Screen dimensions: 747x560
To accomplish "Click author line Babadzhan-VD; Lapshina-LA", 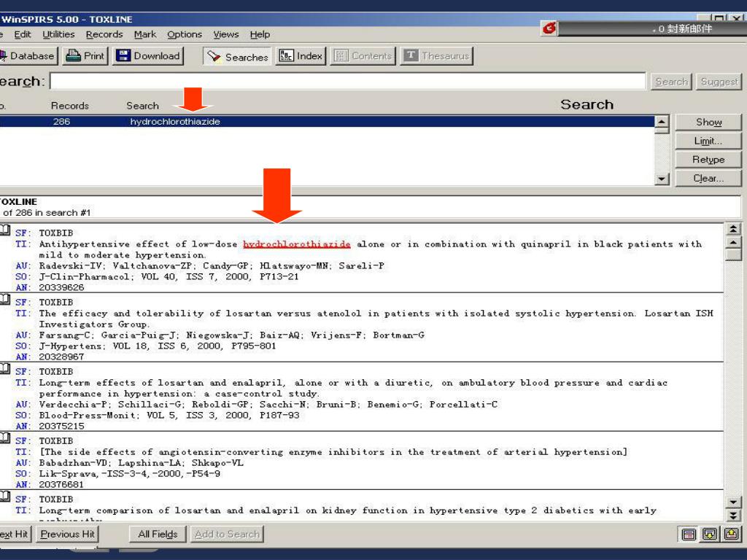I will coord(141,463).
